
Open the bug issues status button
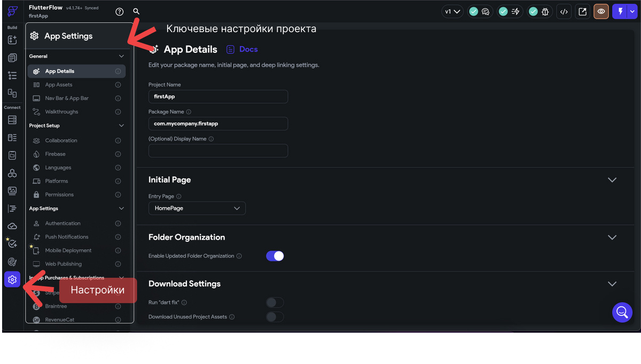(x=539, y=11)
